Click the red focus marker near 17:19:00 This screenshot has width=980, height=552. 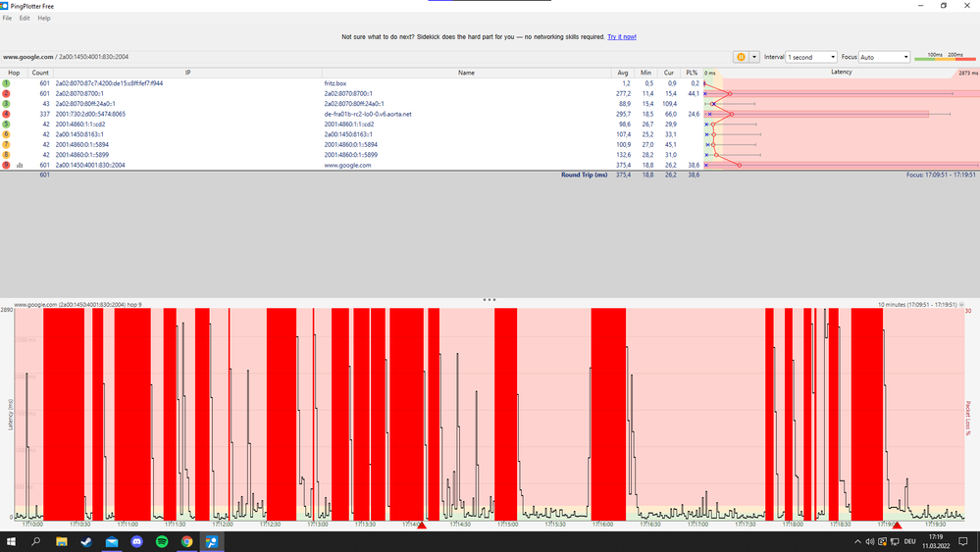(x=897, y=526)
